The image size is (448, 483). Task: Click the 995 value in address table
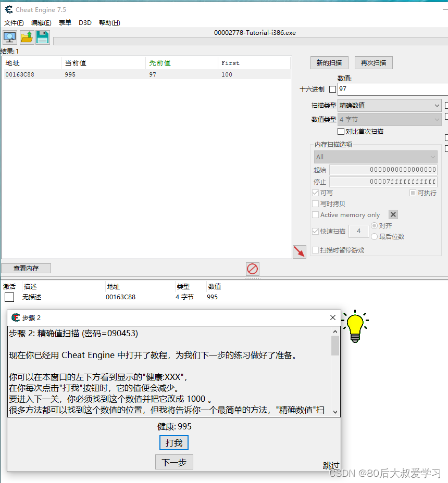[x=212, y=297]
